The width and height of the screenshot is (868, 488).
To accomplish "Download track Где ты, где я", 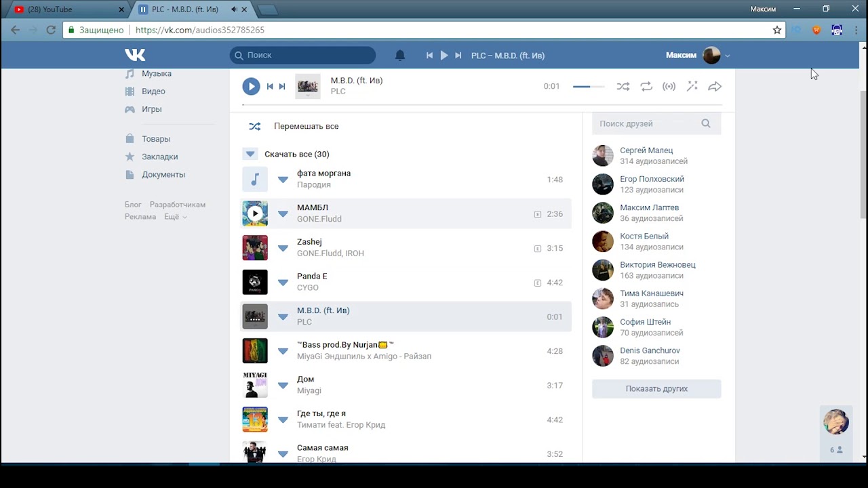I will tap(283, 420).
